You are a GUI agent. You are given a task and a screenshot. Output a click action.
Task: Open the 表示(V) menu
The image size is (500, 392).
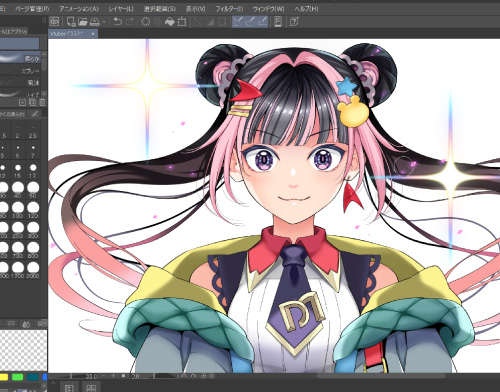click(x=196, y=9)
